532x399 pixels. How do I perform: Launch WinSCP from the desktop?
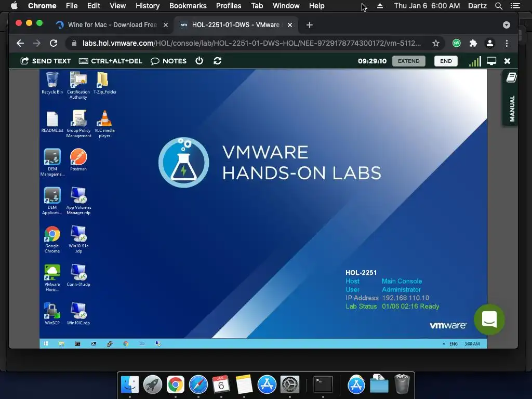click(x=52, y=314)
